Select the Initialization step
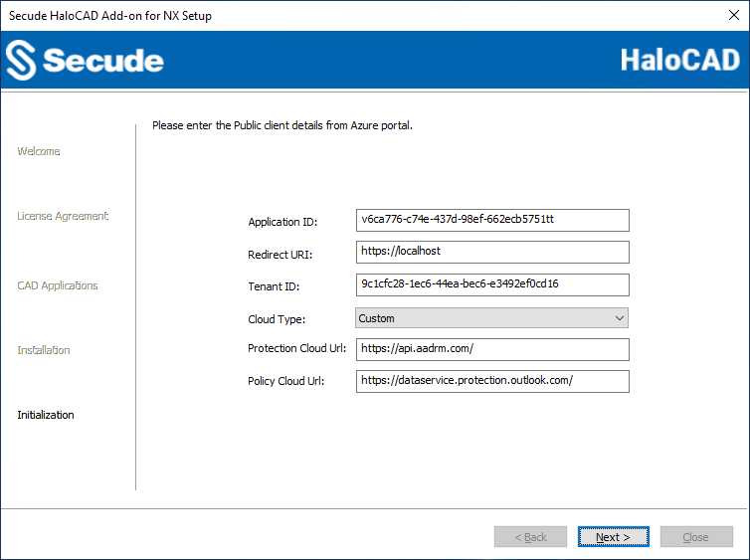 [46, 415]
